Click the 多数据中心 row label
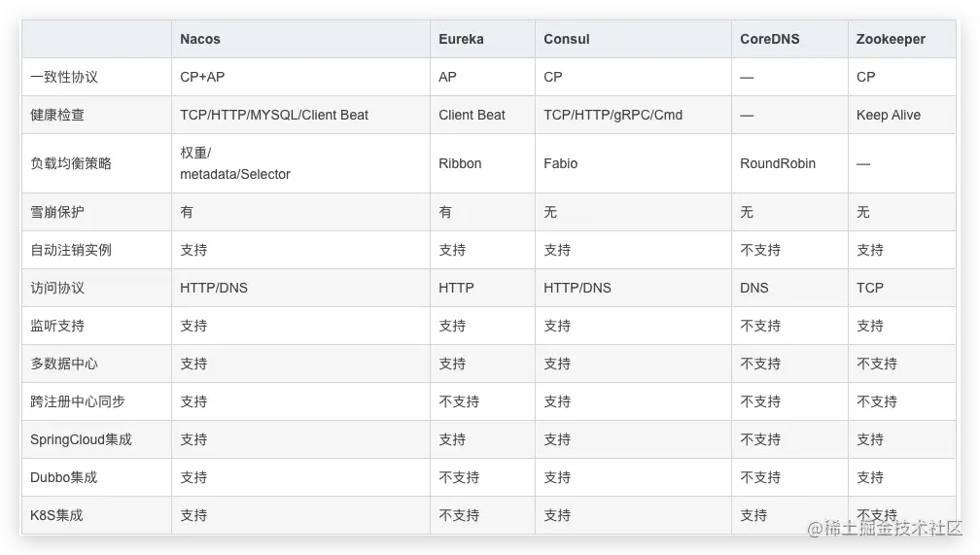The image size is (980, 555). click(64, 364)
